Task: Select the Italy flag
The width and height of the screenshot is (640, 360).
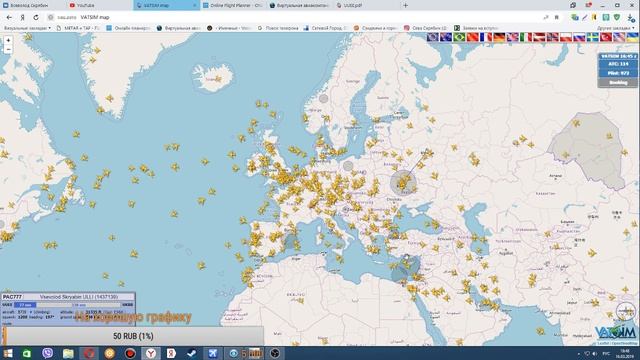Action: (x=526, y=37)
